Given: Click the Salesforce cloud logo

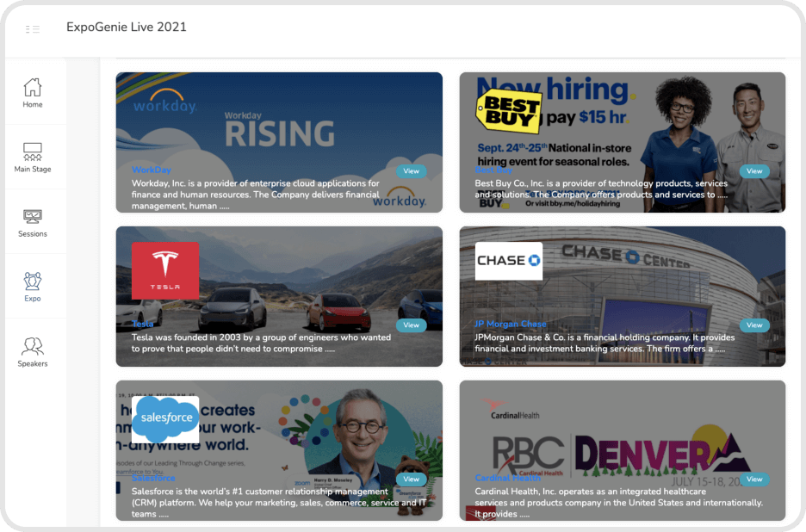Looking at the screenshot, I should (x=165, y=419).
